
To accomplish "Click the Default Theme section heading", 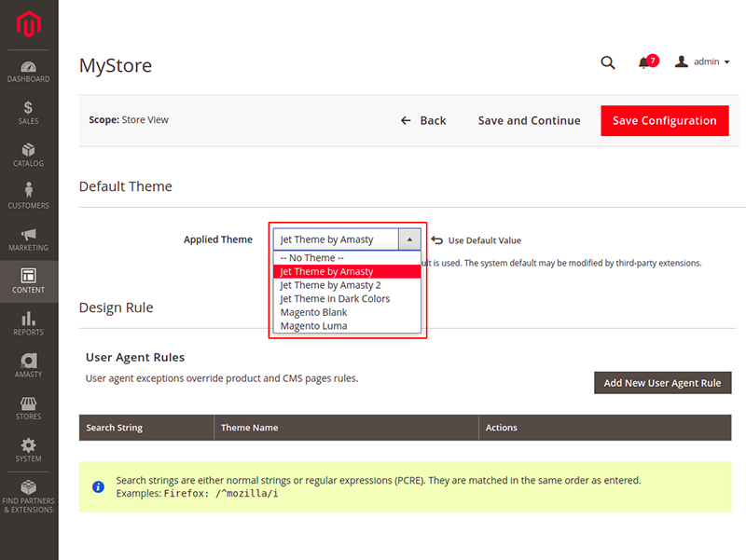I will pyautogui.click(x=126, y=186).
